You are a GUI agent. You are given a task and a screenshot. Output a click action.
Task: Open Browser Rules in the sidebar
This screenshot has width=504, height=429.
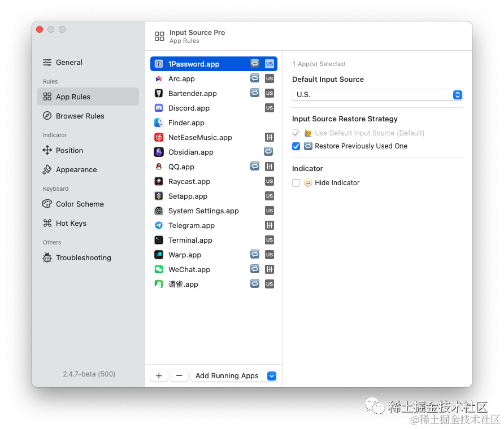[x=80, y=116]
